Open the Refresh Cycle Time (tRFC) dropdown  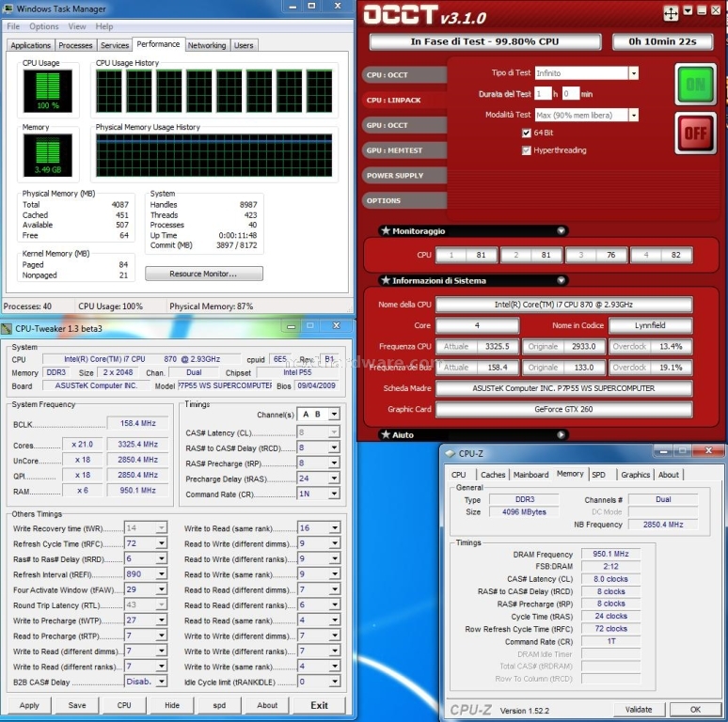161,543
